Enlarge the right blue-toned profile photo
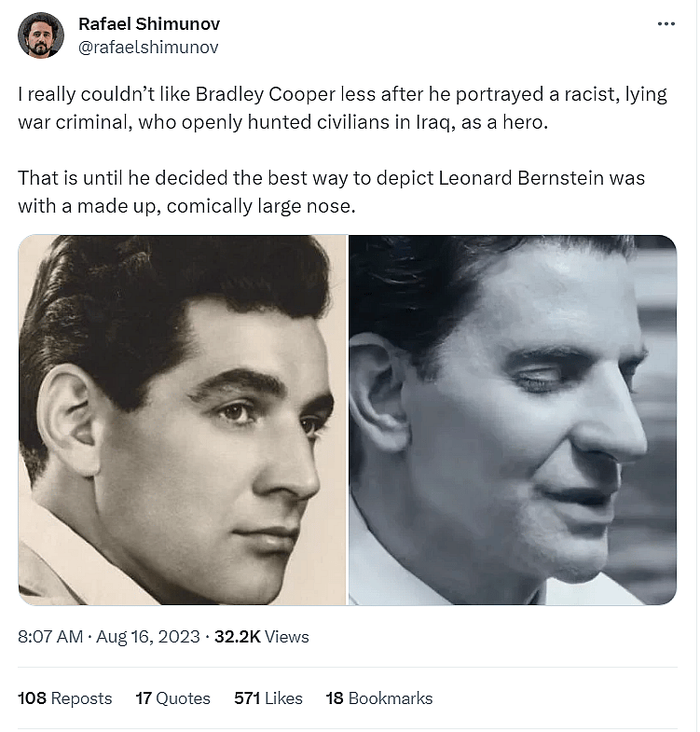 coord(513,420)
